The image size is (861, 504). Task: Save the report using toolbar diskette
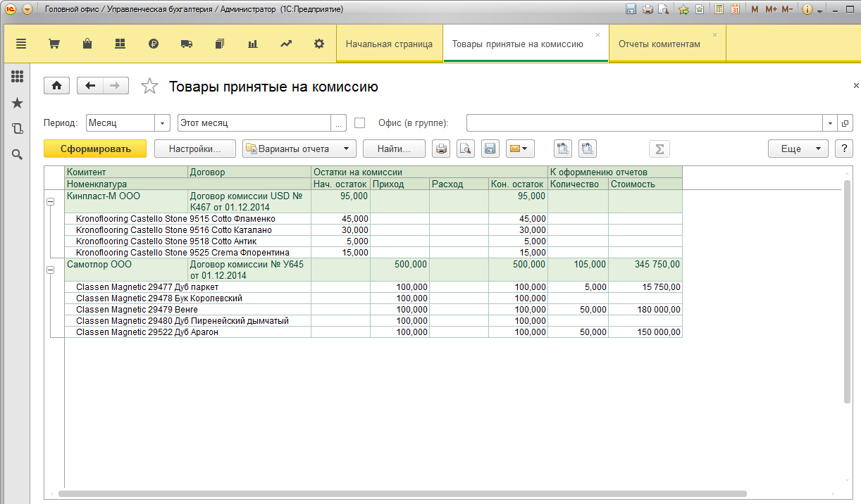click(x=490, y=149)
